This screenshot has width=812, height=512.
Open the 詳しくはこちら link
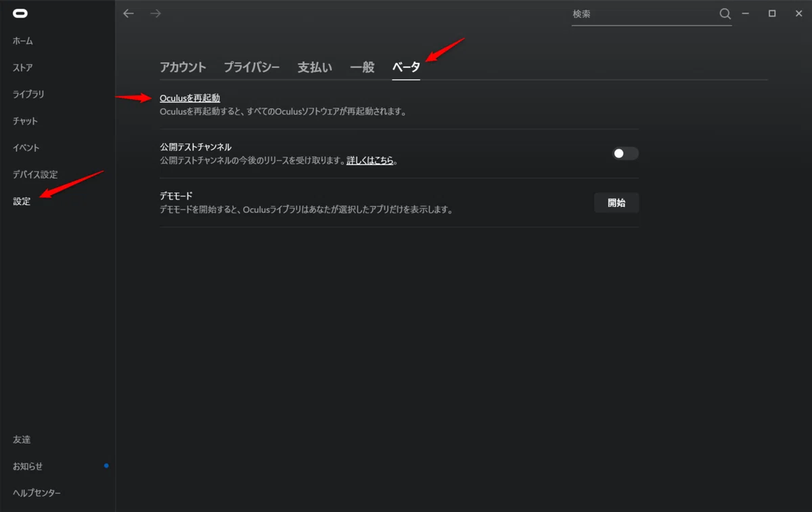point(370,161)
